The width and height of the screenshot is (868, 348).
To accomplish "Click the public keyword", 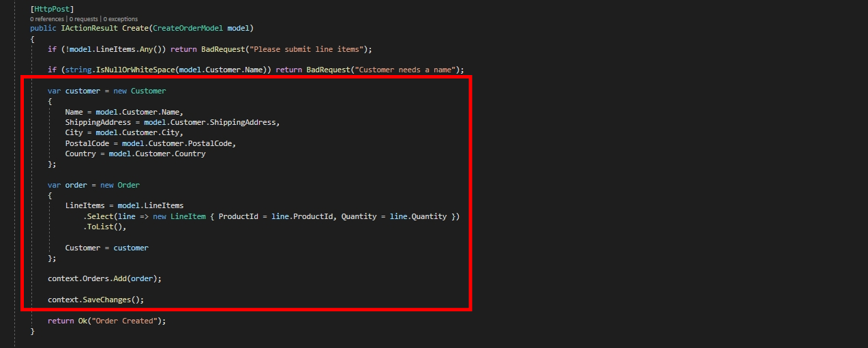I will click(43, 28).
